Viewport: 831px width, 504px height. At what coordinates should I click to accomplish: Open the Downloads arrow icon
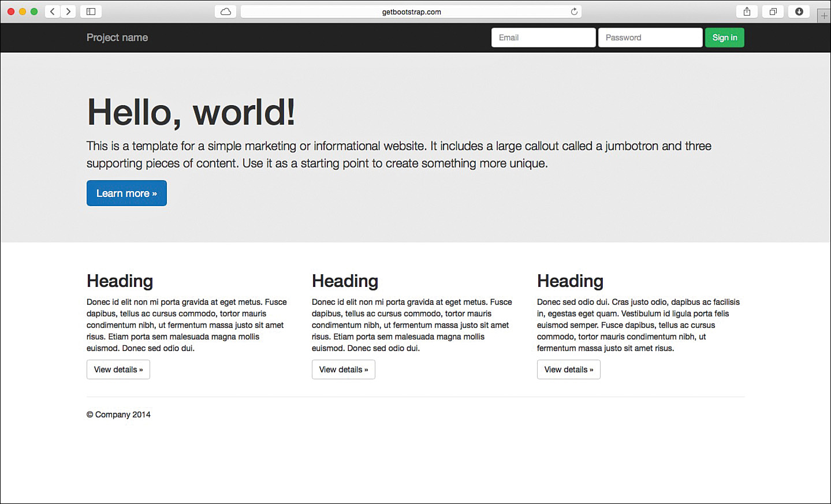pos(799,12)
